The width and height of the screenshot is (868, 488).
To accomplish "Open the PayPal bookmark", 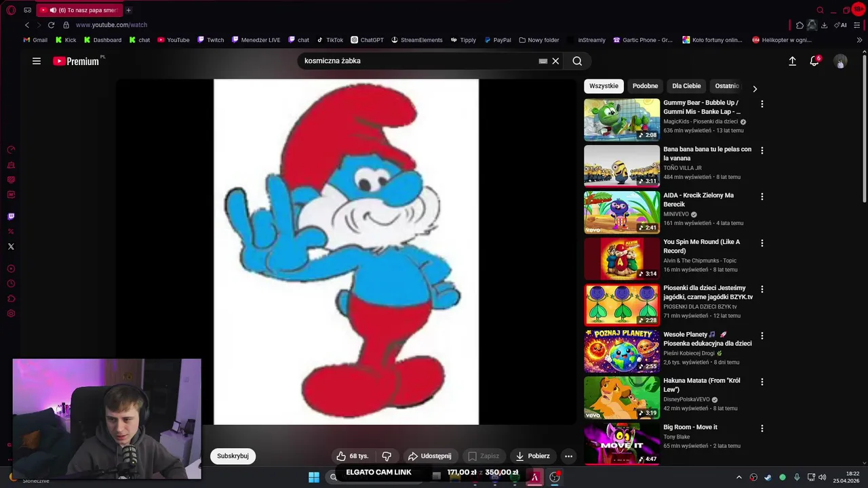I will 498,40.
